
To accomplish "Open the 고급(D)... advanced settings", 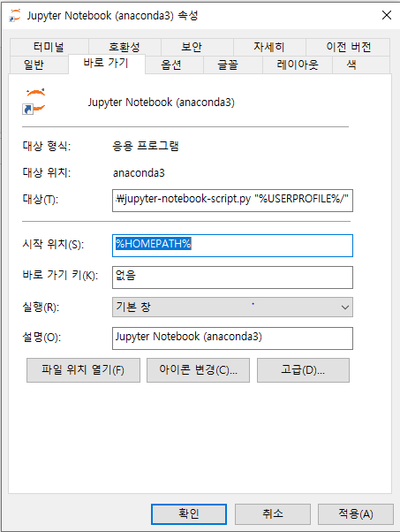I will tap(303, 370).
